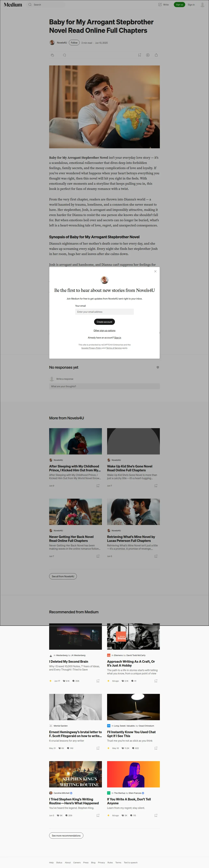Image resolution: width=209 pixels, height=868 pixels.
Task: Click See all from Novels4U button
Action: 63,576
